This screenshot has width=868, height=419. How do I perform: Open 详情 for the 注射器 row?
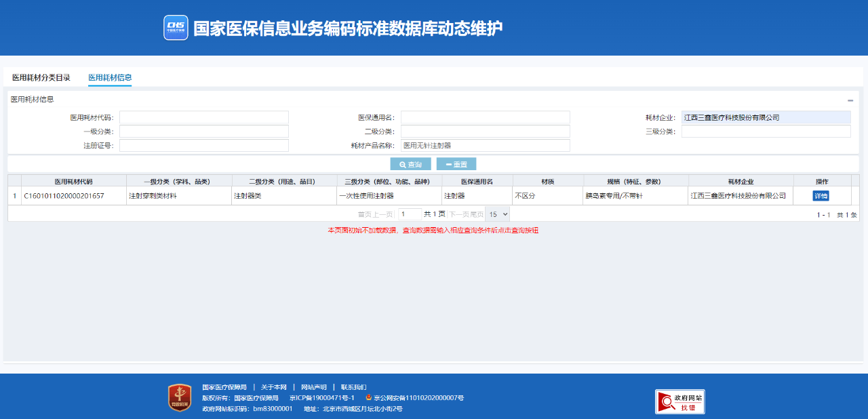point(821,196)
